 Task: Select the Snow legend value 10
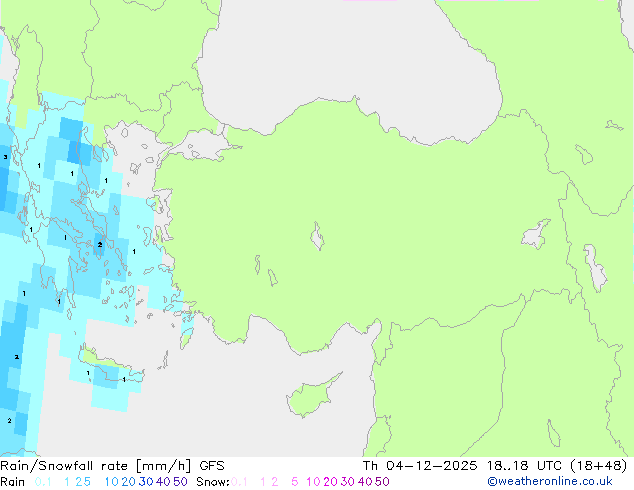click(x=313, y=482)
